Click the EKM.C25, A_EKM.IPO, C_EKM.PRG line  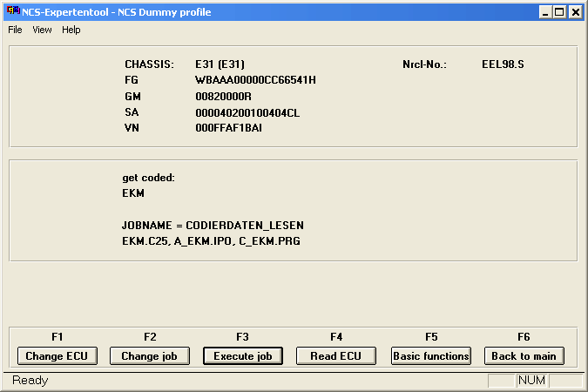coord(211,240)
